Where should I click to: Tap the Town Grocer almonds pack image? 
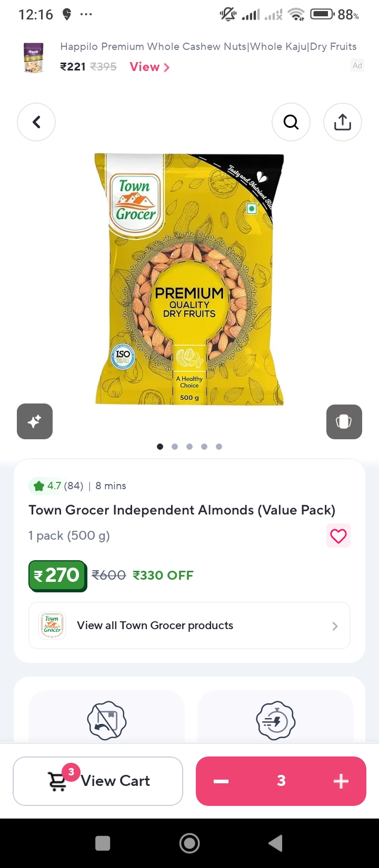189,279
